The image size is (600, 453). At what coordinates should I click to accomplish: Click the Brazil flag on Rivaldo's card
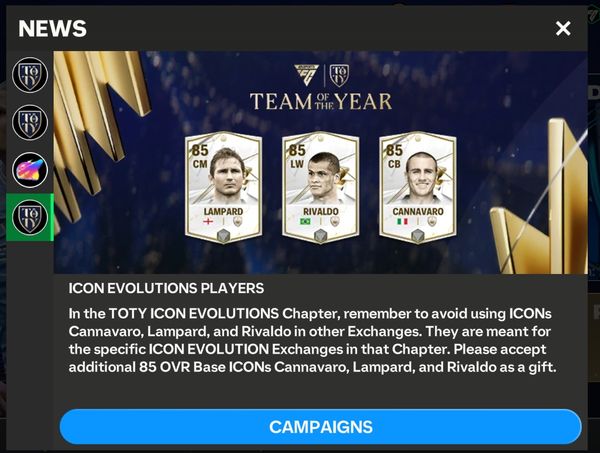coord(305,221)
